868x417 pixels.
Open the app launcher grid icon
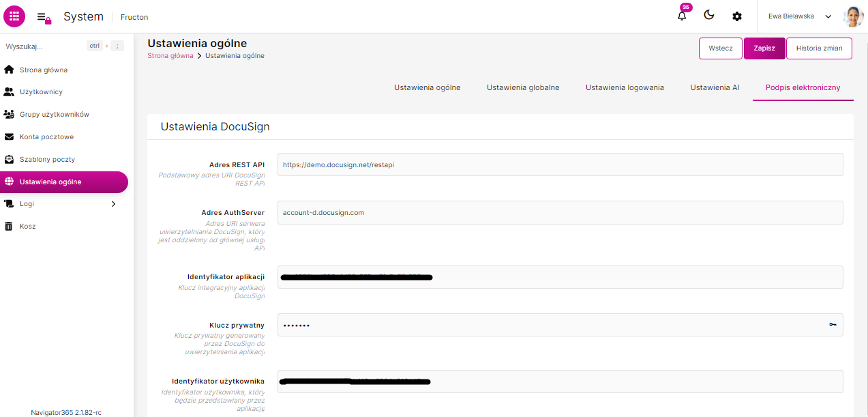coord(14,16)
